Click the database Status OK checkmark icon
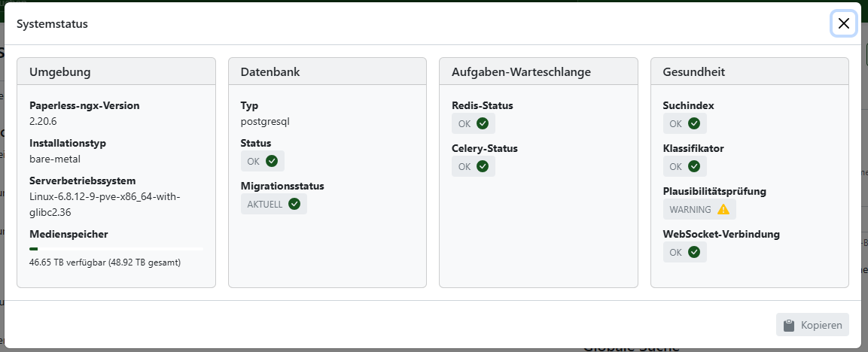Image resolution: width=868 pixels, height=352 pixels. pos(272,161)
